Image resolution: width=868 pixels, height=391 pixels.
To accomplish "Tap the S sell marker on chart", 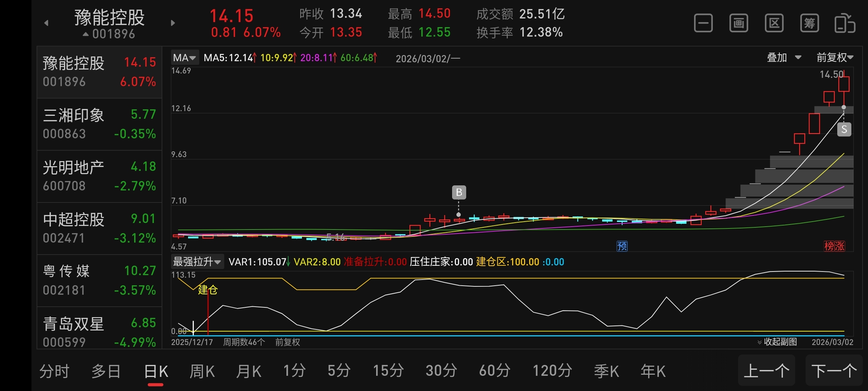I will pyautogui.click(x=844, y=129).
